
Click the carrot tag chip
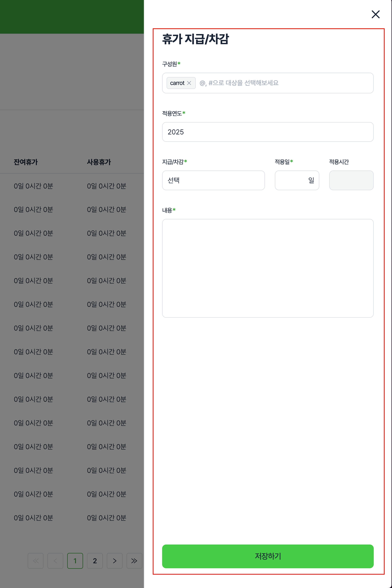click(x=177, y=83)
